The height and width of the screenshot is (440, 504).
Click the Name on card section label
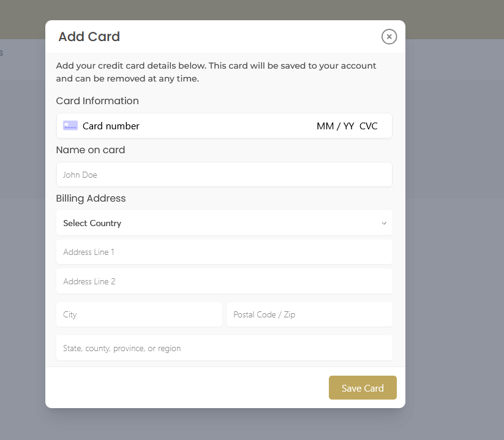point(90,150)
